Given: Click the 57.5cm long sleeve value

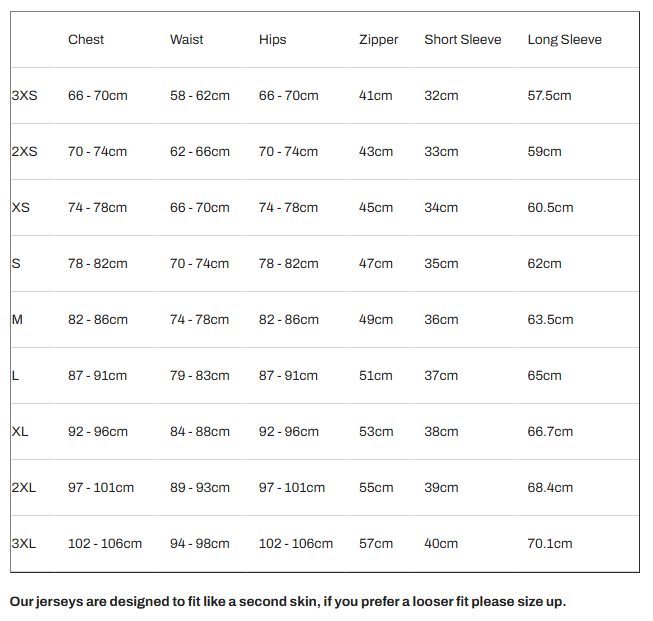Looking at the screenshot, I should (549, 96).
